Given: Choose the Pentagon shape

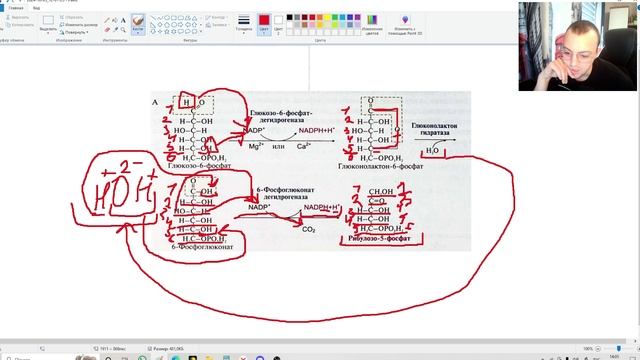Looking at the screenshot, I should [x=167, y=25].
